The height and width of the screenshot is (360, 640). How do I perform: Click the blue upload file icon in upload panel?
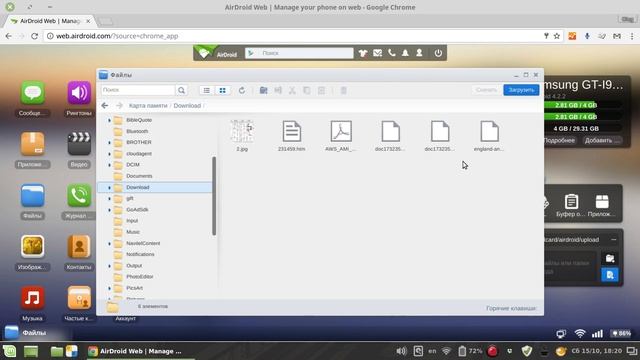point(610,275)
